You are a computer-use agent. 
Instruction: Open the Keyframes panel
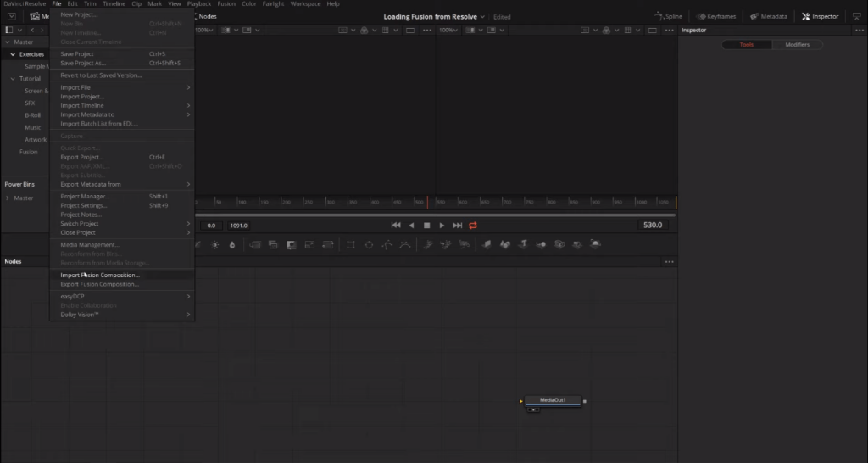[x=715, y=16]
